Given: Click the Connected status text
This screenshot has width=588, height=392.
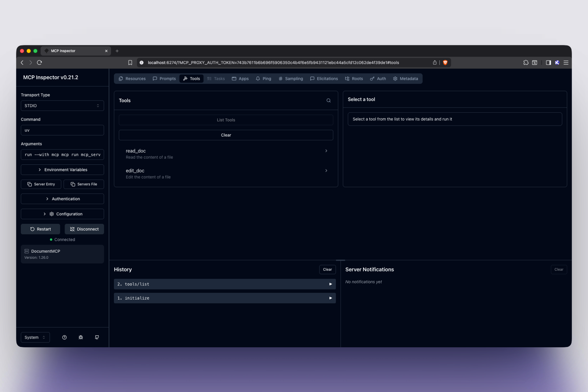Looking at the screenshot, I should pos(65,239).
